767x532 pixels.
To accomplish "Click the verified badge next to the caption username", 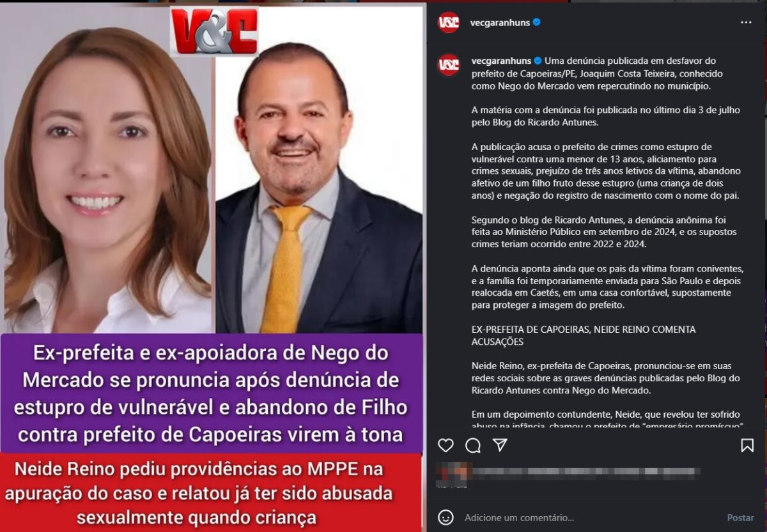I will (x=538, y=61).
